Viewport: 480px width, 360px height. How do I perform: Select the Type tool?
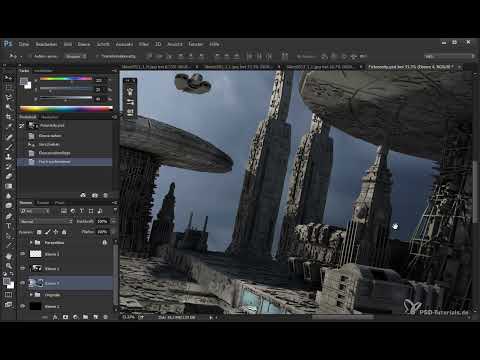[x=8, y=226]
